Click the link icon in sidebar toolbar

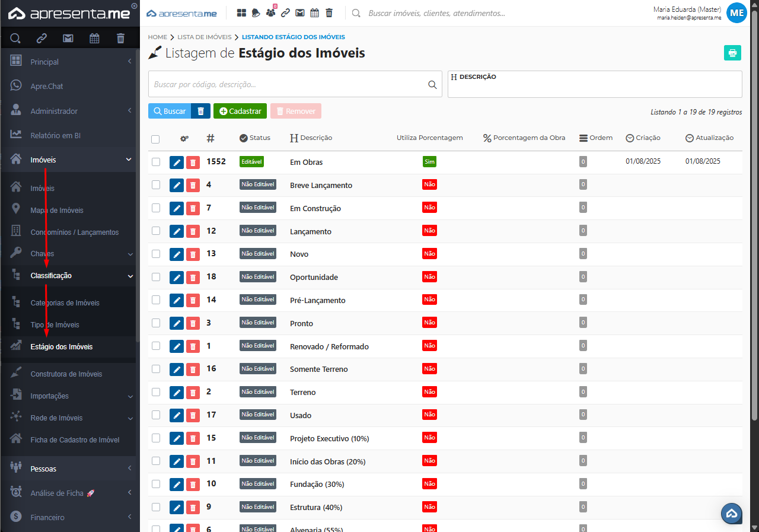[x=42, y=39]
